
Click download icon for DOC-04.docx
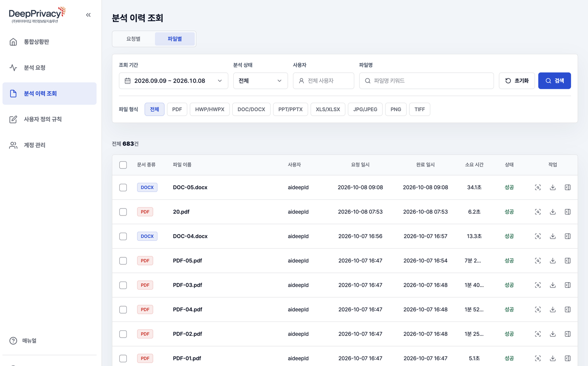pyautogui.click(x=553, y=236)
